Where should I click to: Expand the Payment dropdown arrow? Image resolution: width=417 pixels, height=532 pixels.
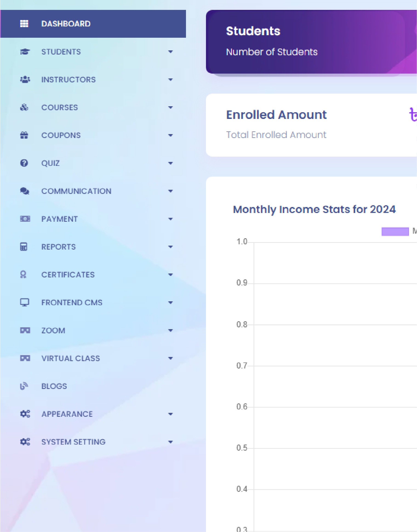[x=170, y=219]
